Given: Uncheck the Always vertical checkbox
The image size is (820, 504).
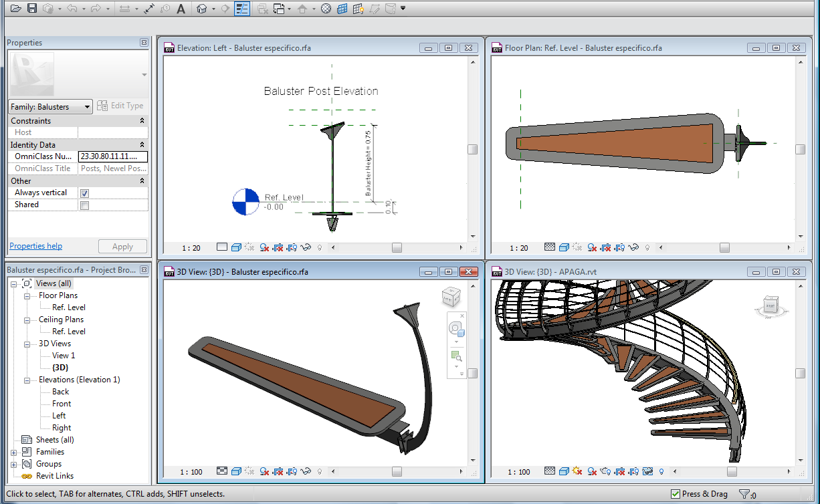Looking at the screenshot, I should 84,193.
